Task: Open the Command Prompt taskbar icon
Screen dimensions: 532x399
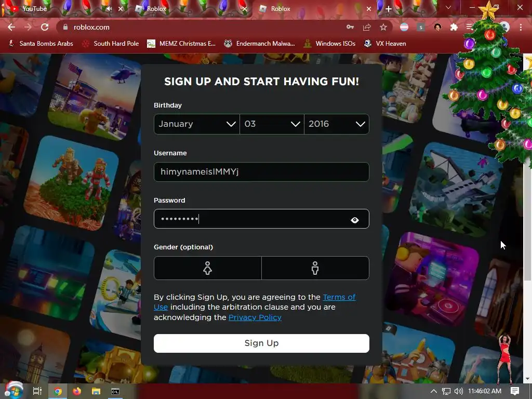Action: point(115,391)
